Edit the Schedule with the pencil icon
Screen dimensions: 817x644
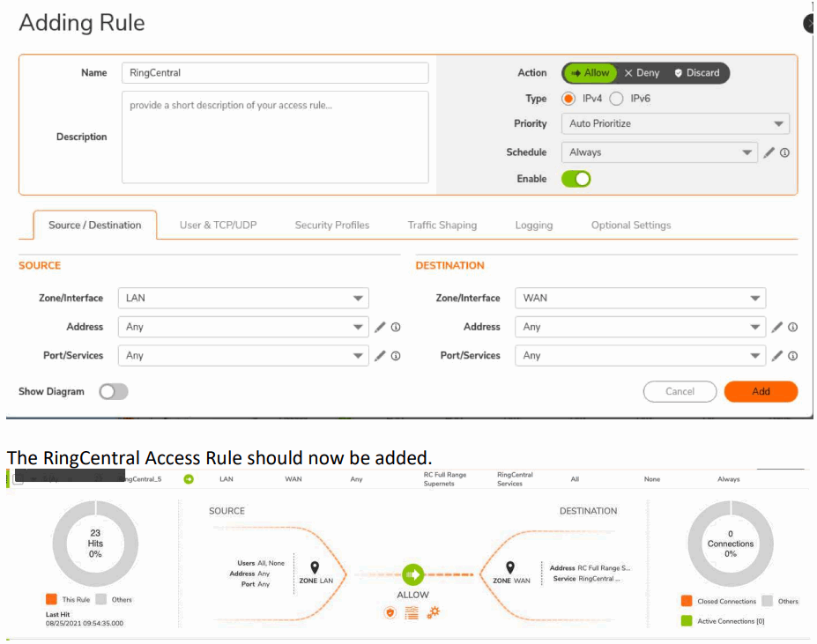[x=769, y=152]
